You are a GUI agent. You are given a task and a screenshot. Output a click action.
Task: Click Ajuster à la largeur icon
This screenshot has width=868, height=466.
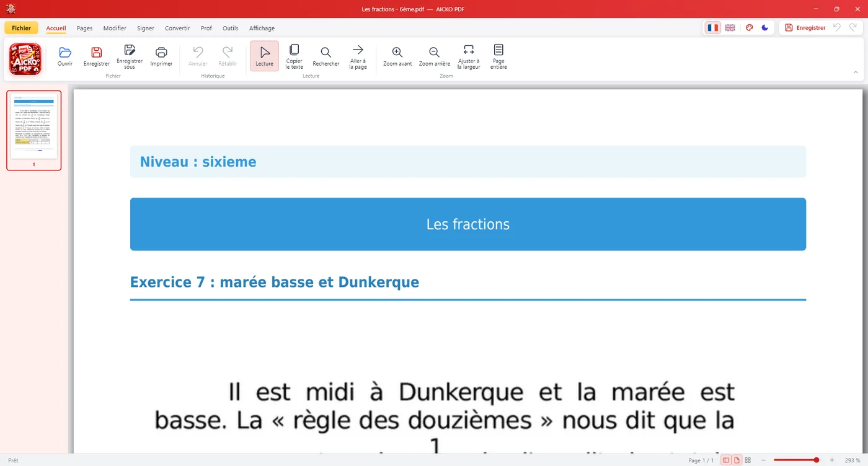469,50
